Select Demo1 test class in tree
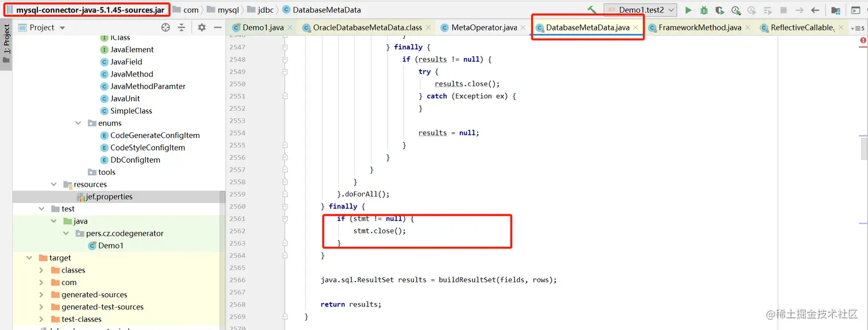Image resolution: width=868 pixels, height=330 pixels. (106, 245)
